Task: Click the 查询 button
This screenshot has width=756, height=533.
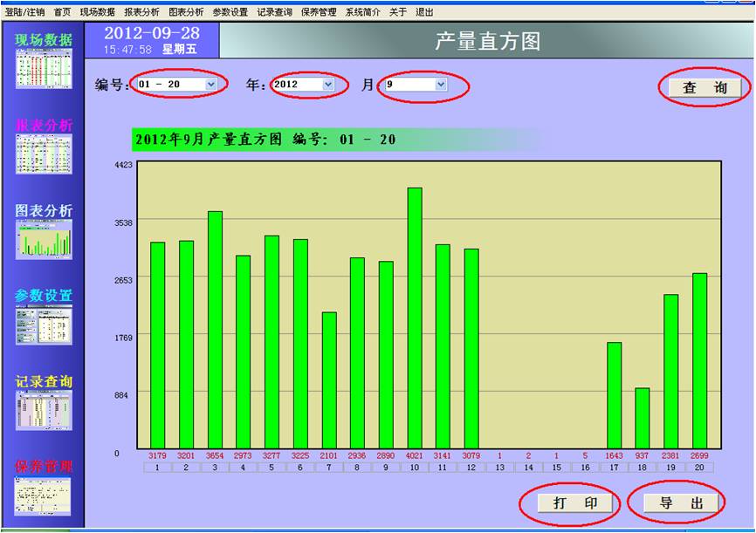Action: pos(704,88)
